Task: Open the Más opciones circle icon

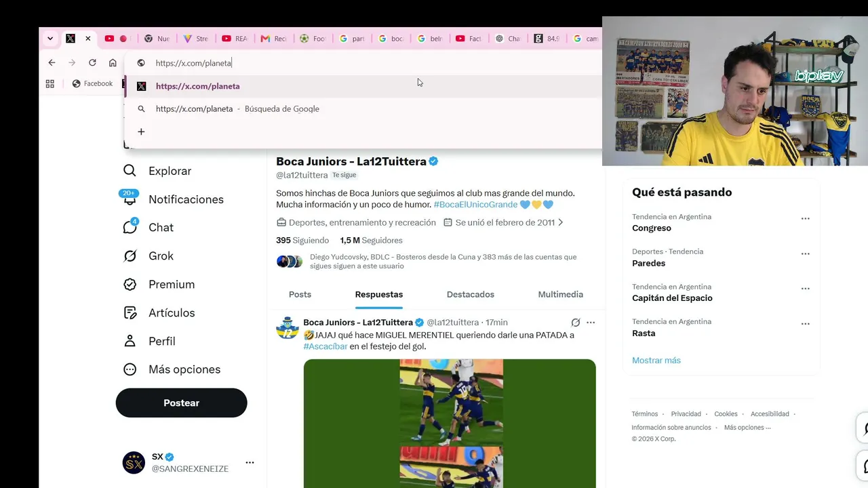Action: (x=130, y=369)
